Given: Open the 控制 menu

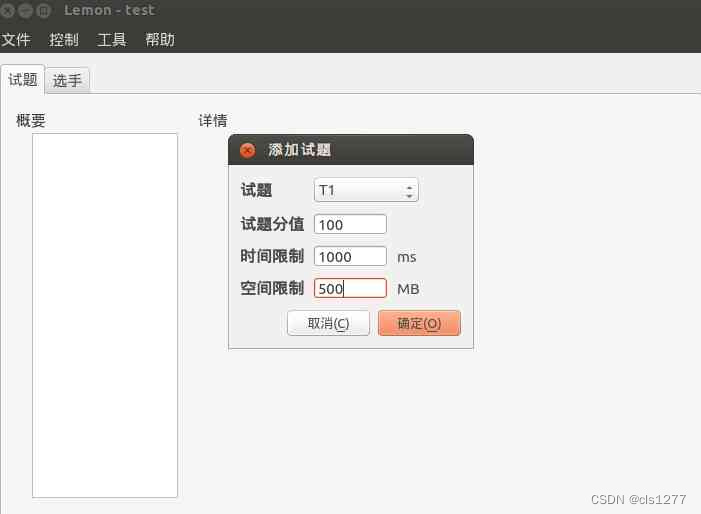Looking at the screenshot, I should click(64, 40).
